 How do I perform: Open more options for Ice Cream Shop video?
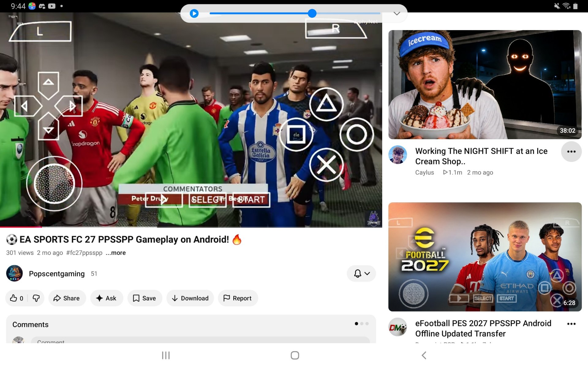[x=571, y=151]
